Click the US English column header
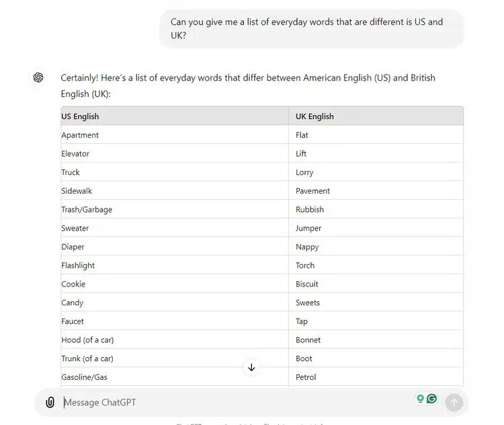 click(80, 116)
